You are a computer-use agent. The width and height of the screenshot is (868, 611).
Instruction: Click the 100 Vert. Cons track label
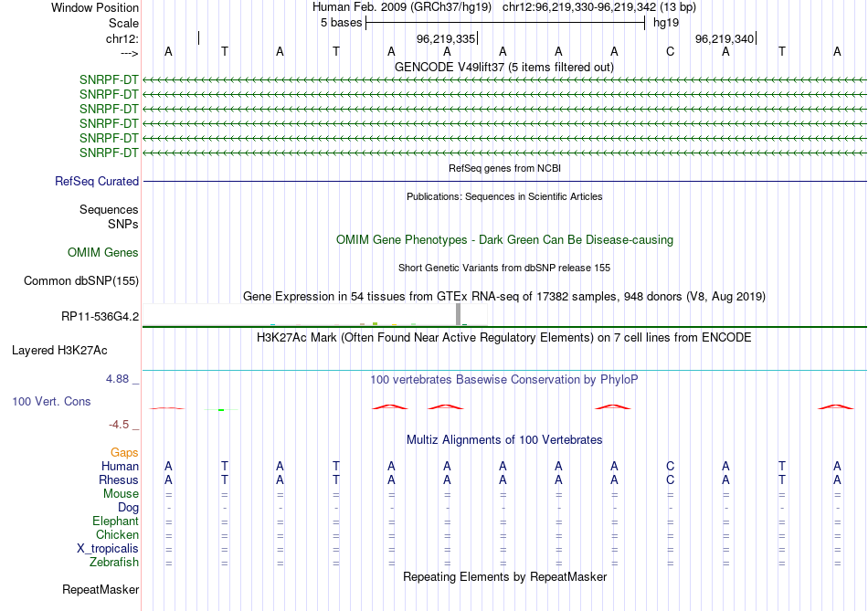coord(51,402)
